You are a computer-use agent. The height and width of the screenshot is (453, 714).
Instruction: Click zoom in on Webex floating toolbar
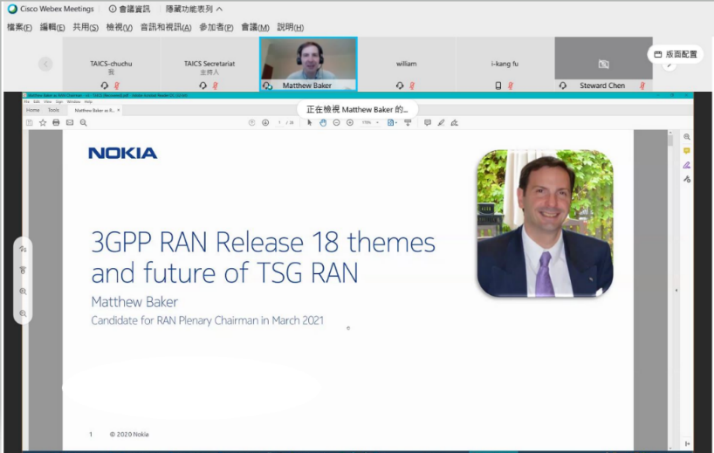[x=23, y=291]
